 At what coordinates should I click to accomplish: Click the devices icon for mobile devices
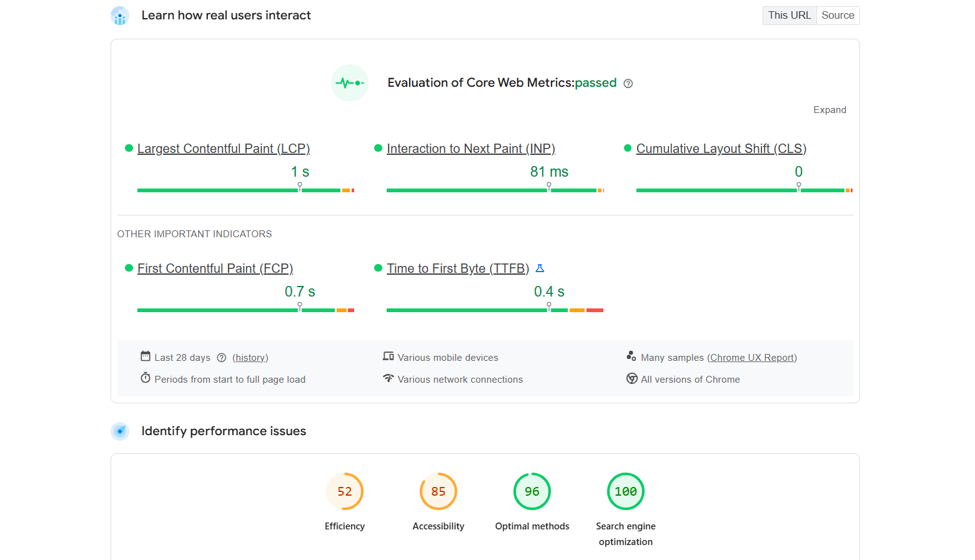[389, 356]
